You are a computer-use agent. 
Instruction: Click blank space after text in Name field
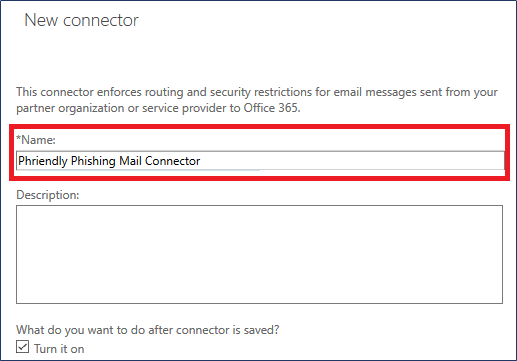click(x=350, y=161)
